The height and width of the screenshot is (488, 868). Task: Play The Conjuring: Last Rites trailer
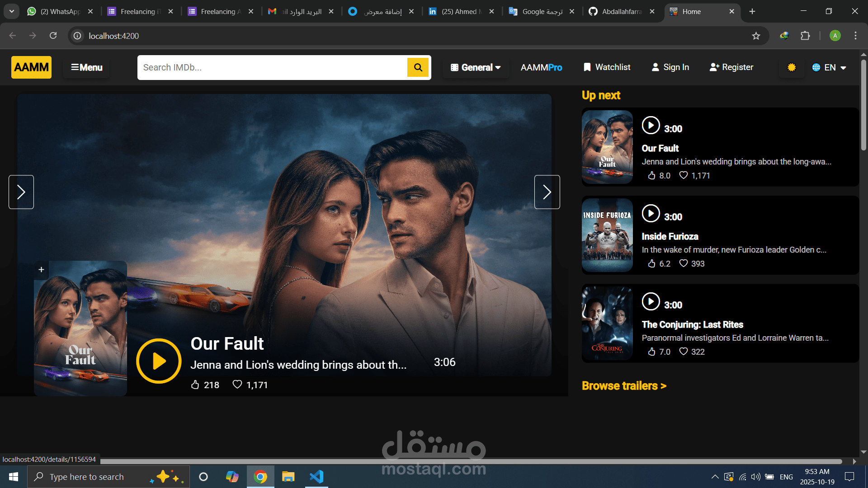[x=651, y=301]
